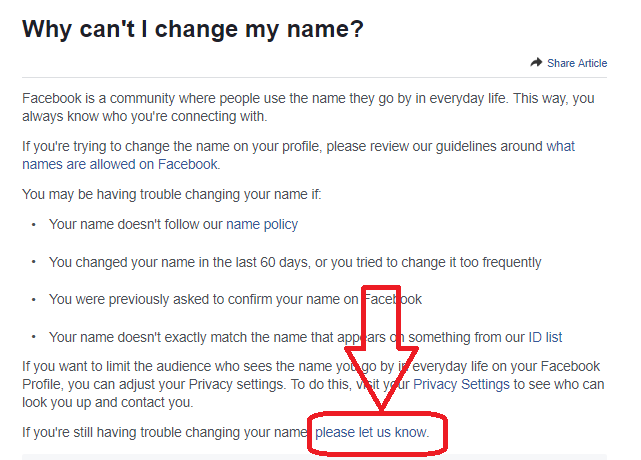Click the 'limit the audience' paragraph text
This screenshot has height=460, width=641.
tap(313, 384)
